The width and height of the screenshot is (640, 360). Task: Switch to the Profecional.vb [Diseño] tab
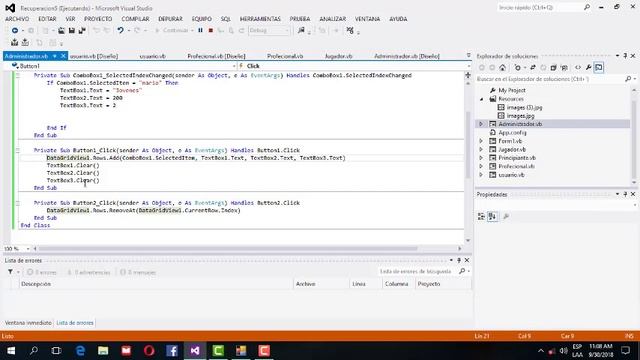(x=216, y=56)
